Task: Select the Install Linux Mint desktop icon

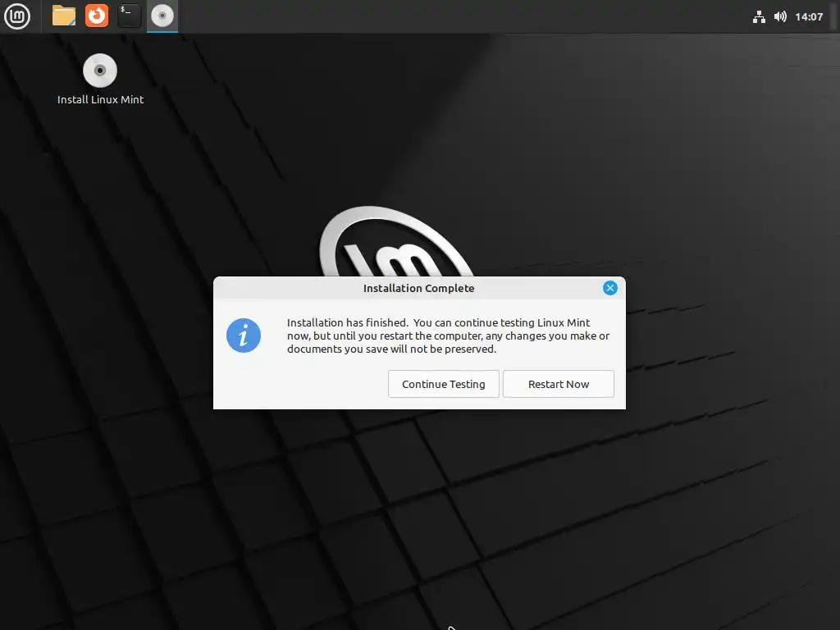Action: coord(100,71)
